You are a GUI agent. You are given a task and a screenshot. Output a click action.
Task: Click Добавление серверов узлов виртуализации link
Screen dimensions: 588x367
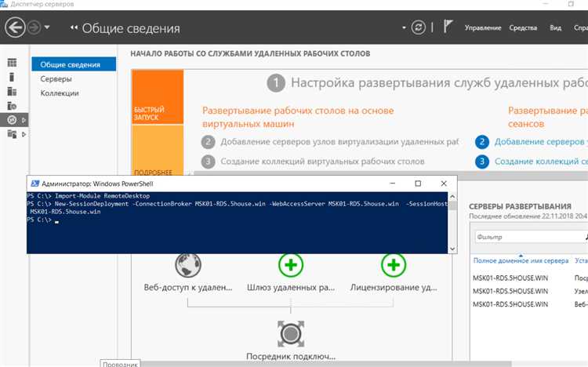(x=339, y=142)
